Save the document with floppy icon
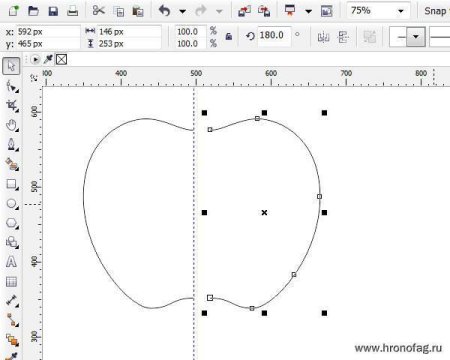Image resolution: width=450 pixels, height=360 pixels. click(53, 11)
